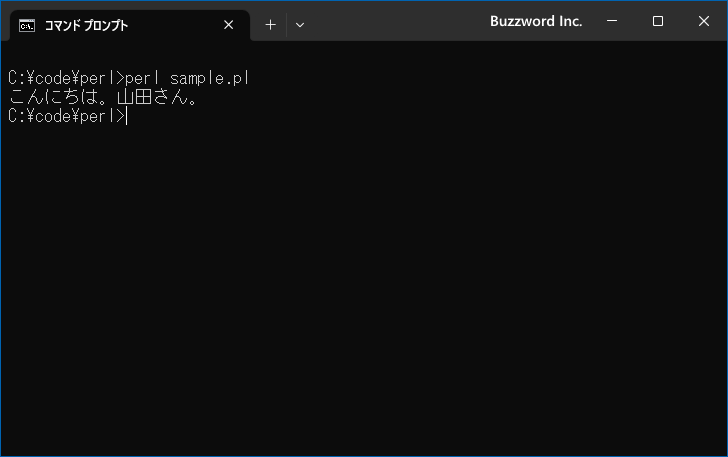Screen dimensions: 728x457
Task: Click at the current command prompt cursor
Action: [126, 116]
